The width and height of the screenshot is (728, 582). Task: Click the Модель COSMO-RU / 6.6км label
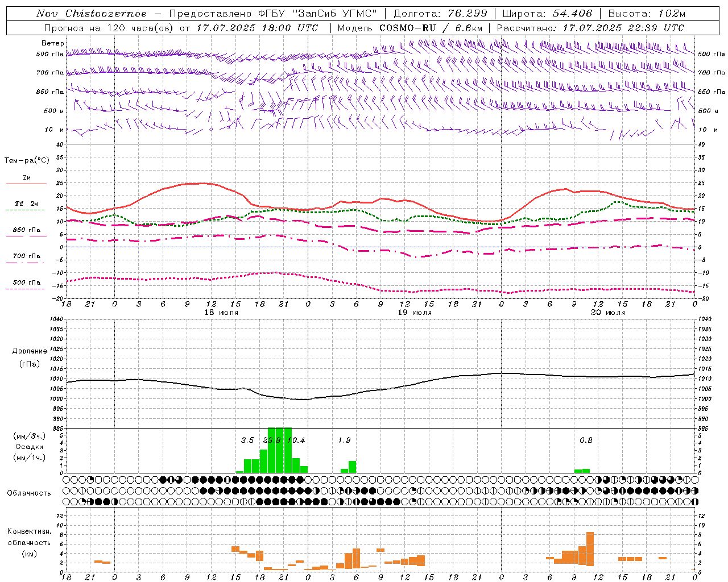tap(410, 28)
